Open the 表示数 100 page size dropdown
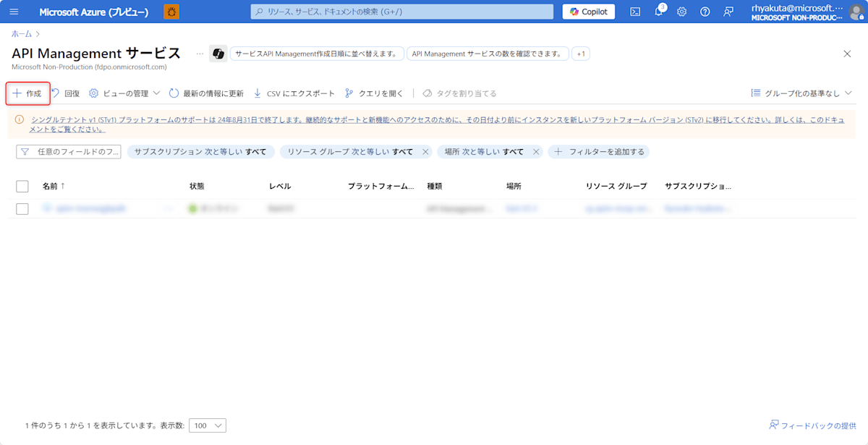The width and height of the screenshot is (868, 445). click(x=208, y=425)
